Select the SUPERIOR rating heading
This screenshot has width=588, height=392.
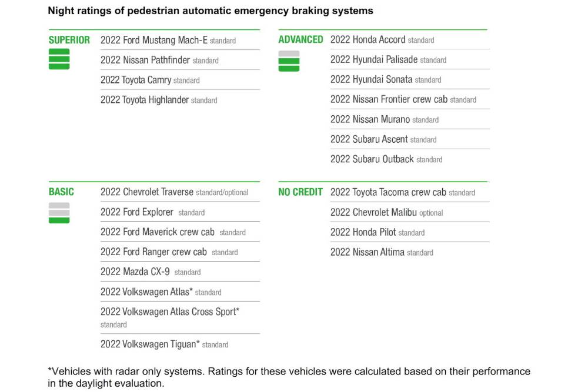click(x=69, y=40)
